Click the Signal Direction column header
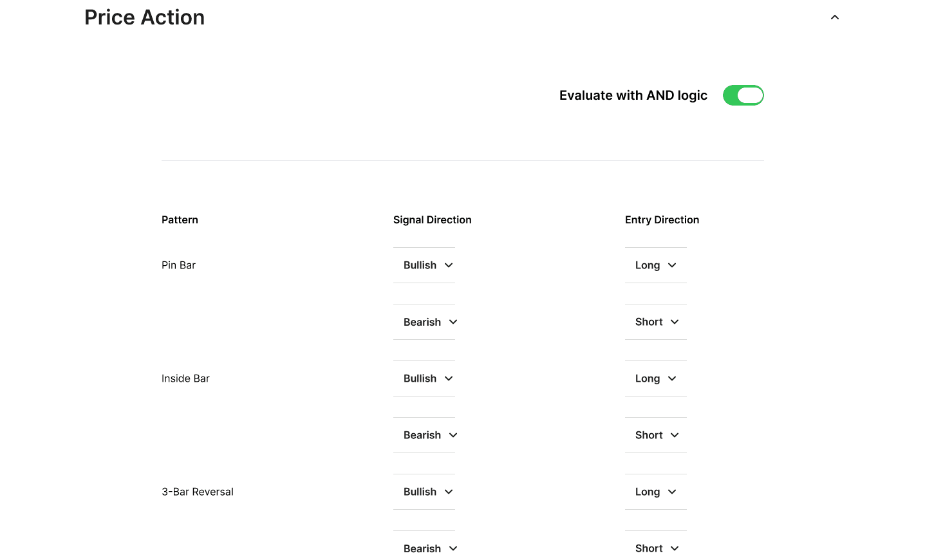Image resolution: width=925 pixels, height=560 pixels. click(432, 219)
